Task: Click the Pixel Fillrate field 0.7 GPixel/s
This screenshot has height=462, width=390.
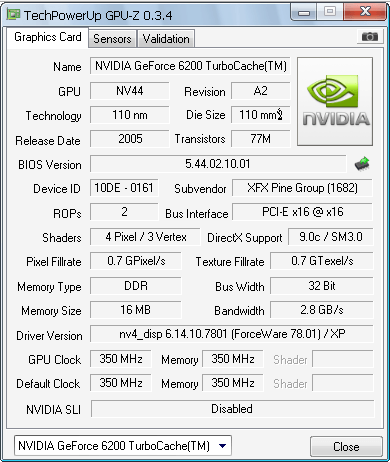Action: [136, 261]
